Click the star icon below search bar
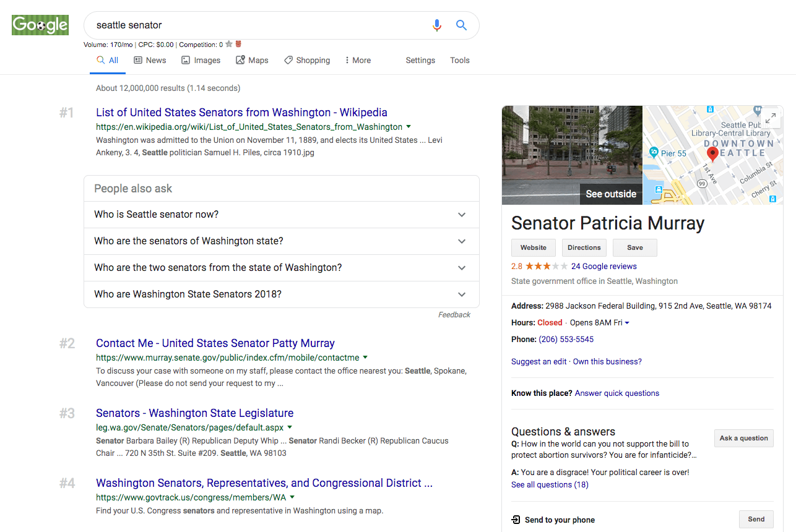 coord(229,45)
